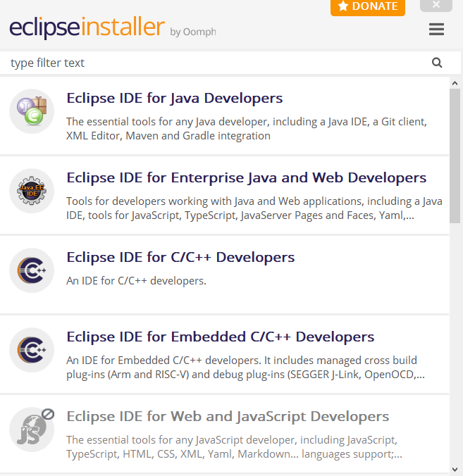Click text 'The essential tools for any Java developer'
This screenshot has width=463, height=476.
click(167, 122)
